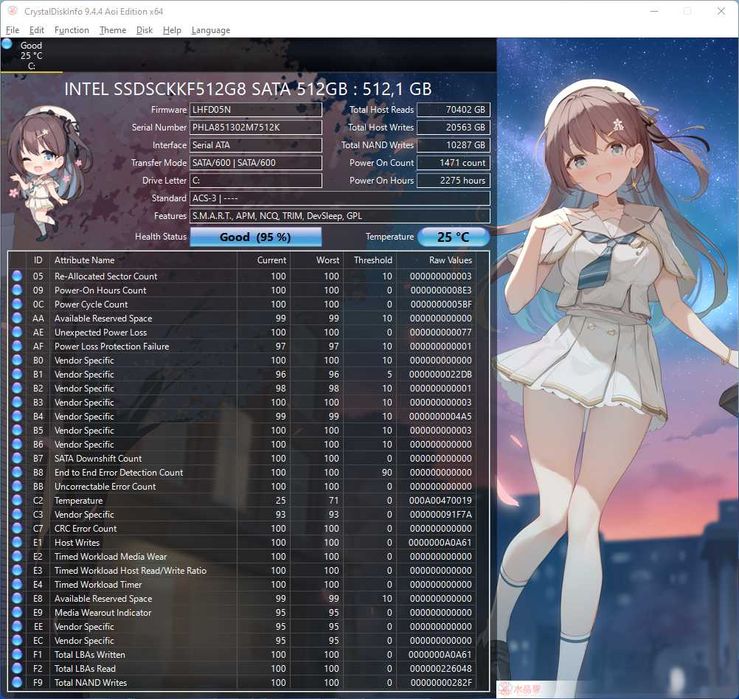Click the status orb for CRC Error Count
Viewport: 739px width, 699px height.
(17, 528)
